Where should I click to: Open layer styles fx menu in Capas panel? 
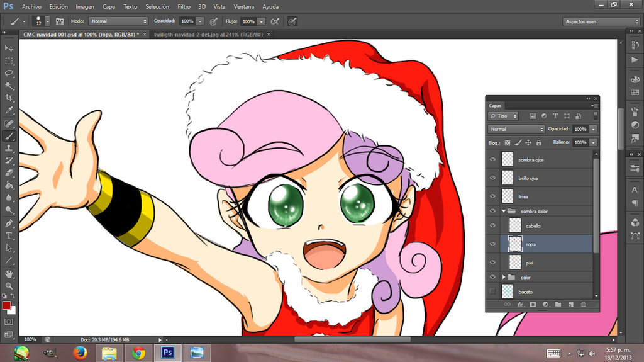(520, 305)
